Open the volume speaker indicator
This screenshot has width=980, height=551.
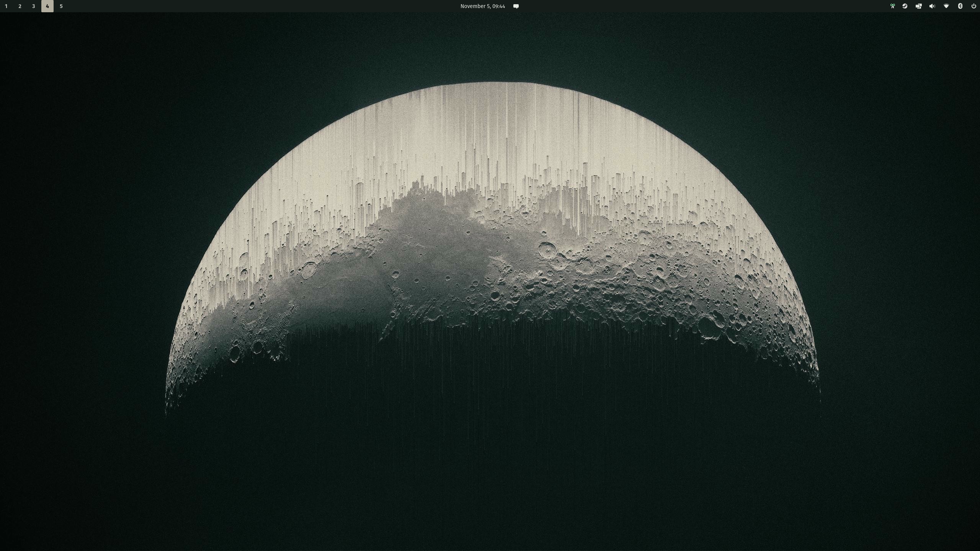click(932, 6)
